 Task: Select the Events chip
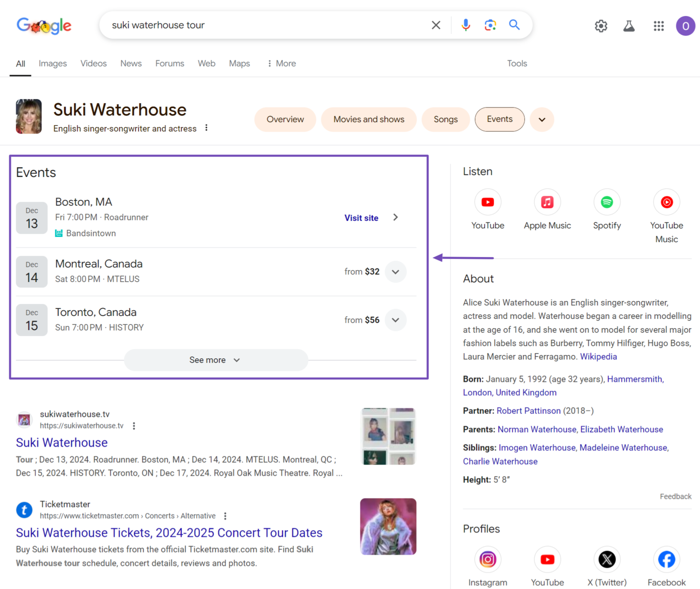[x=499, y=119]
